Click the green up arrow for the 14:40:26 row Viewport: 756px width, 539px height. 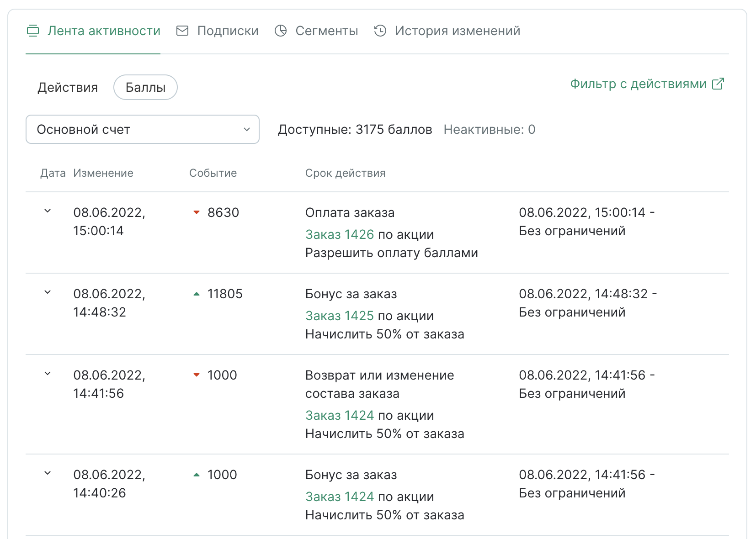(197, 475)
